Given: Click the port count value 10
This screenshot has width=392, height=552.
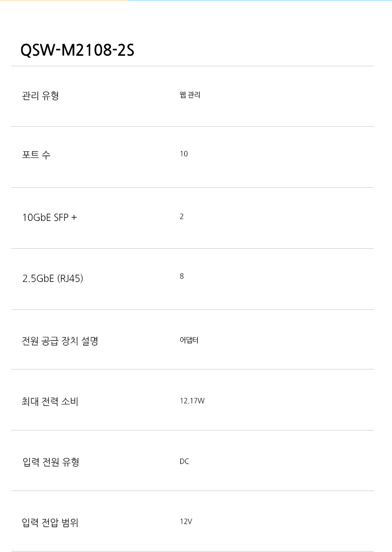Looking at the screenshot, I should [x=184, y=154].
